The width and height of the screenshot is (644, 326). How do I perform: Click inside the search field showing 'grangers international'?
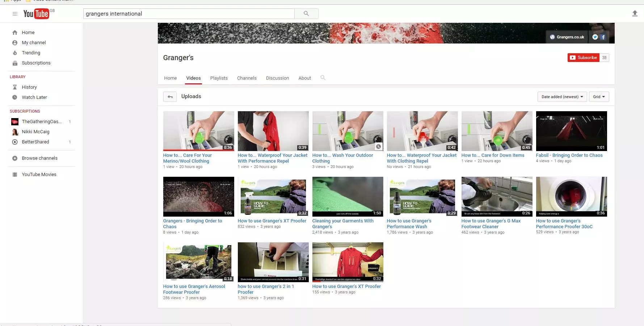point(188,13)
